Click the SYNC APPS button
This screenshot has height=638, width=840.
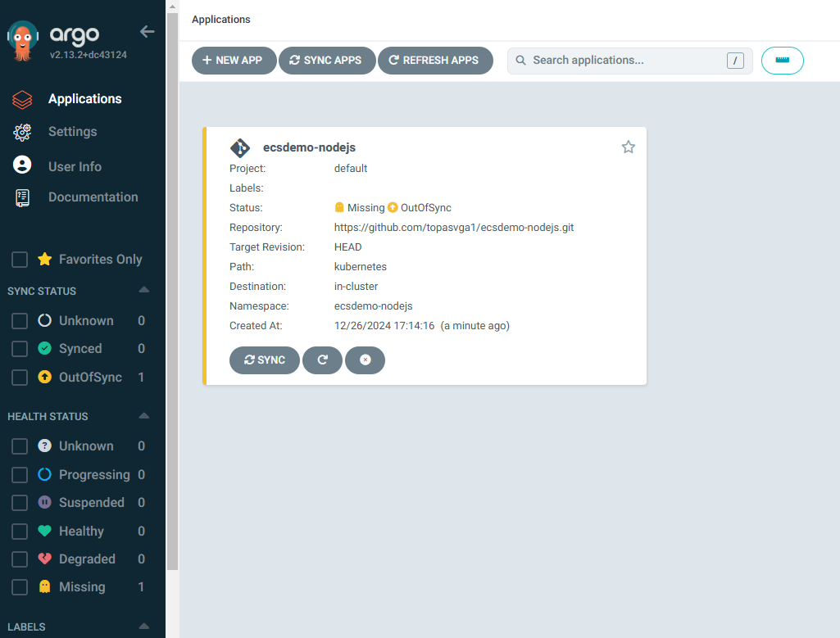(x=327, y=61)
